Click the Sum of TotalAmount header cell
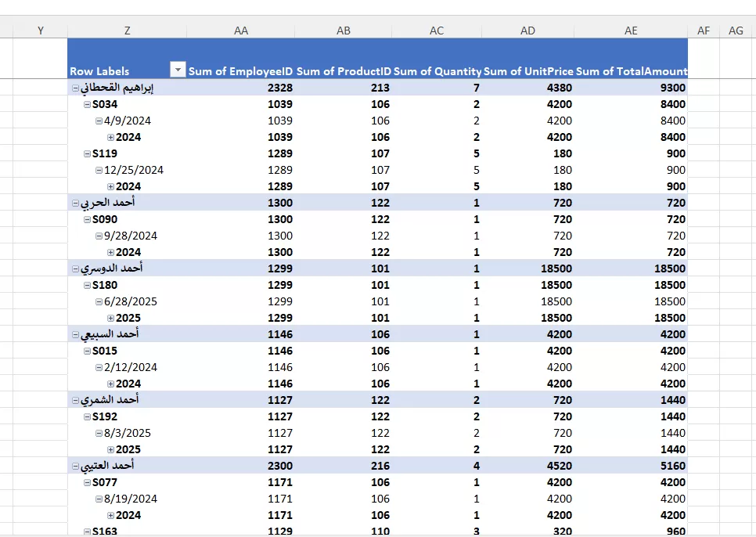The width and height of the screenshot is (756, 537). click(x=632, y=71)
